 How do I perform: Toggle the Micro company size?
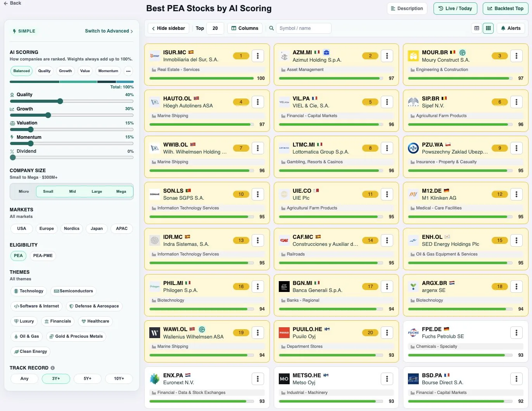[24, 192]
